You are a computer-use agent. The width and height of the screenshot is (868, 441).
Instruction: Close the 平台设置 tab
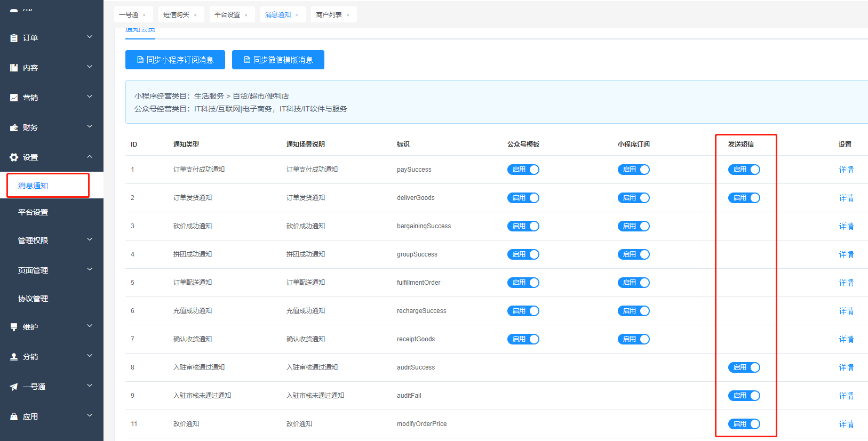click(246, 15)
